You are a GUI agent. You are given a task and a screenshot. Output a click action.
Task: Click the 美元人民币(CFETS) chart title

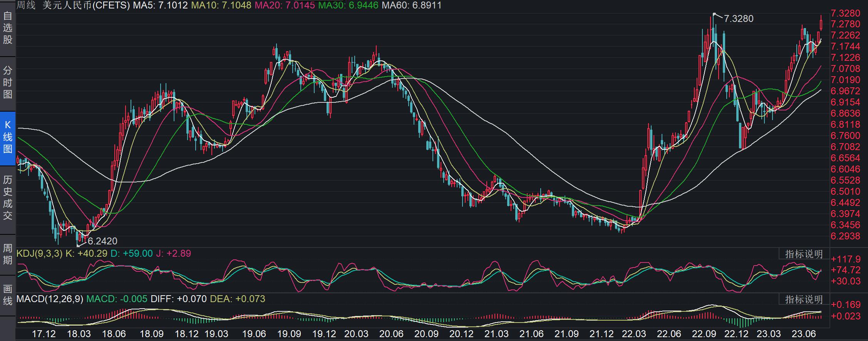86,5
